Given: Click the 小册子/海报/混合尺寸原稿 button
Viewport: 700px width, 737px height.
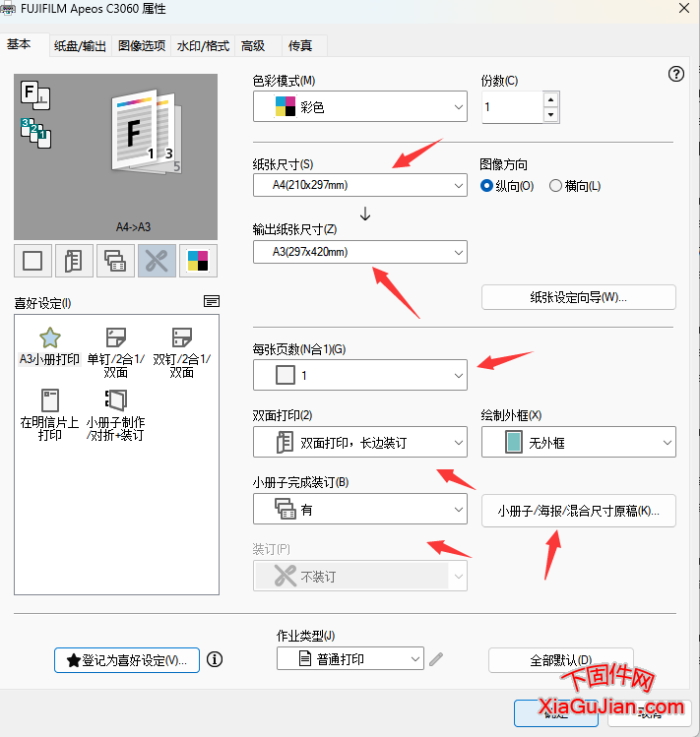Looking at the screenshot, I should pyautogui.click(x=579, y=511).
